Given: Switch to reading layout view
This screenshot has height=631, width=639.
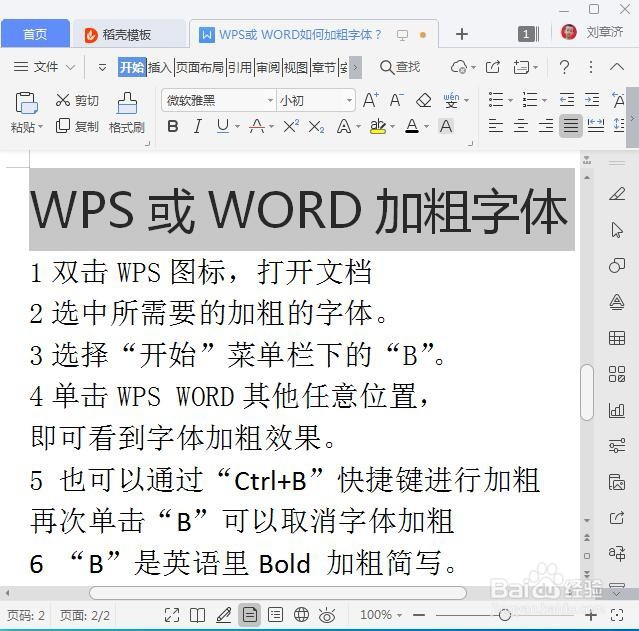Looking at the screenshot, I should [198, 615].
